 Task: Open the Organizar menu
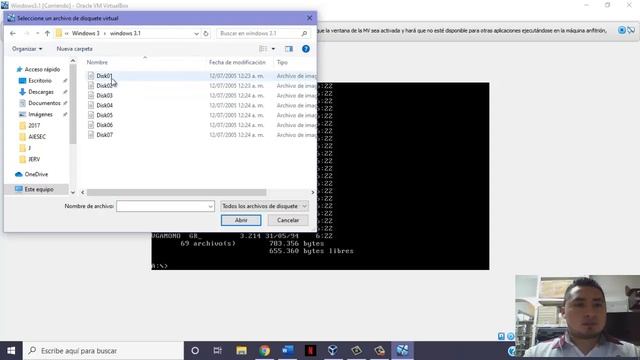27,49
